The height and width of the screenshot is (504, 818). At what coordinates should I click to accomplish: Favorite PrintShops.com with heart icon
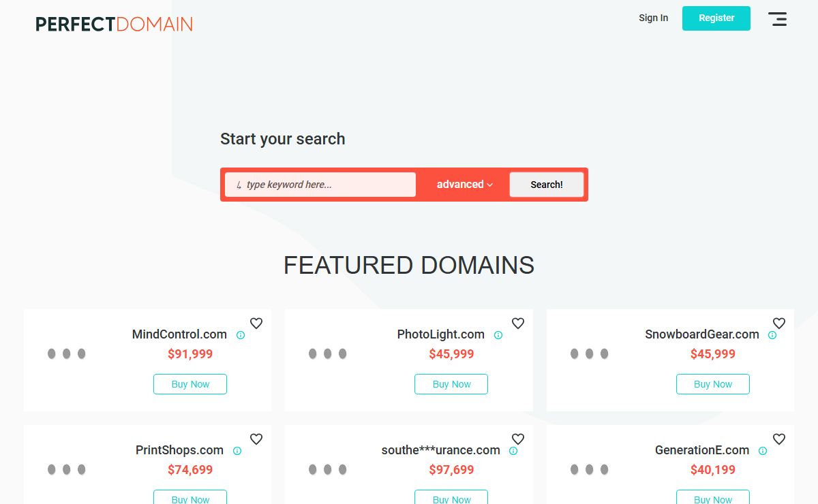point(256,439)
